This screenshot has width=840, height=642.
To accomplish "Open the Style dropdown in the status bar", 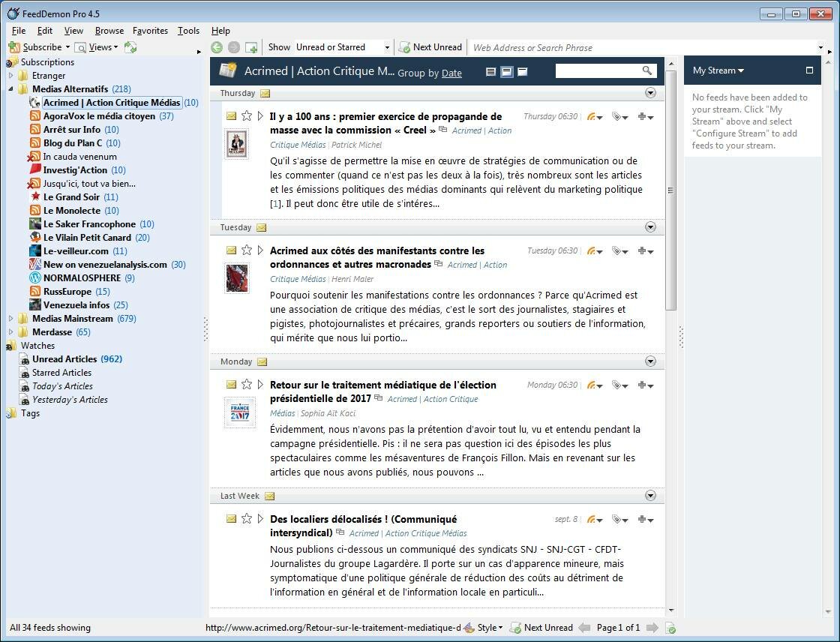I will tap(484, 628).
